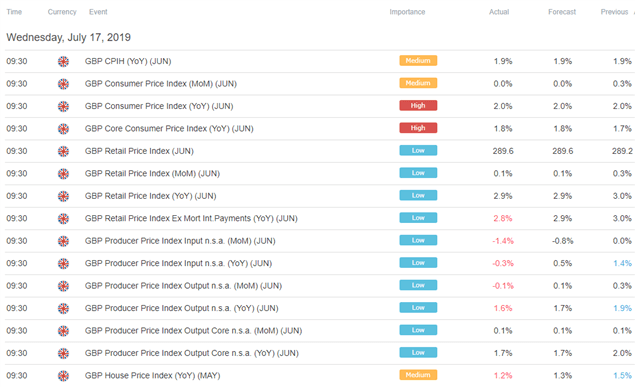
Task: Click UK flag in Consumer Price Index (MoM) row
Action: [x=63, y=84]
